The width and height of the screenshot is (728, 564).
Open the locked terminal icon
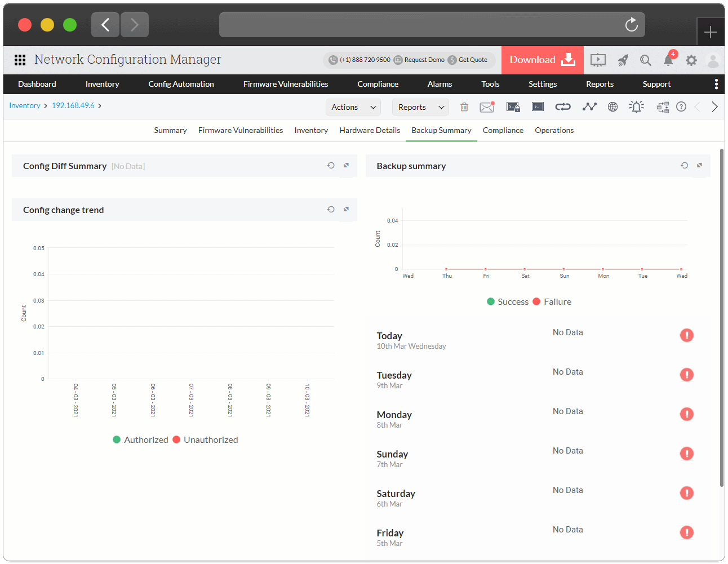point(513,106)
